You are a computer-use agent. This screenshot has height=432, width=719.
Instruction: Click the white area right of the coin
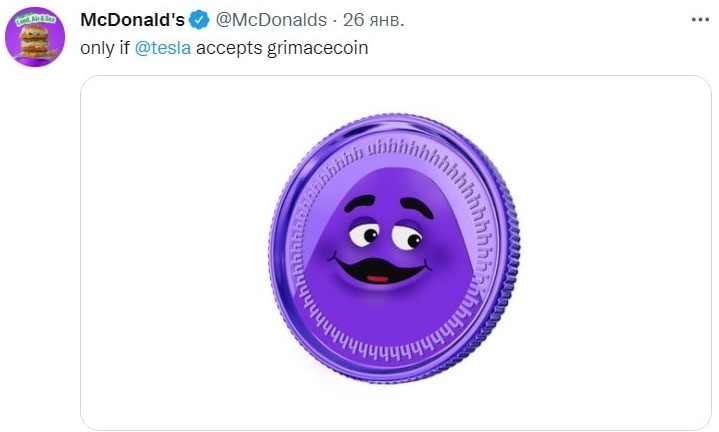pos(616,253)
